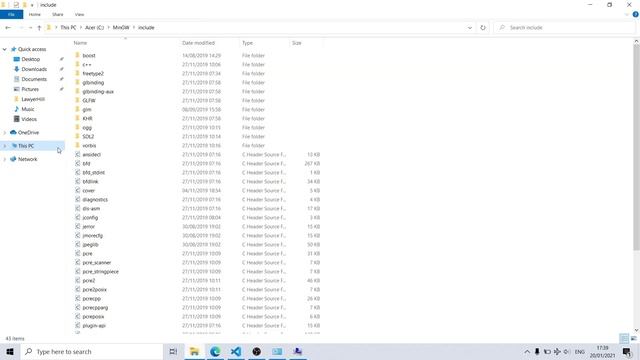640x360 pixels.
Task: Open Music in navigation pane
Action: point(28,109)
